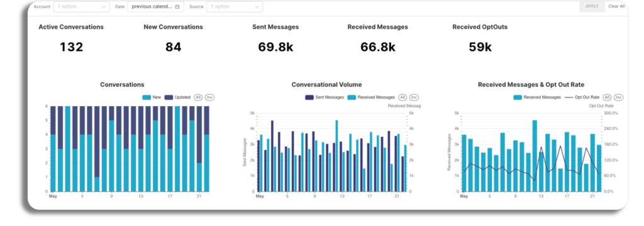This screenshot has height=226, width=644.
Task: Click the All button in Conversations legend
Action: 198,97
